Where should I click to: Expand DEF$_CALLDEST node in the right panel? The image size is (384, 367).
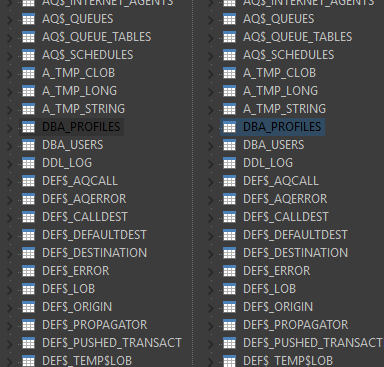(x=211, y=218)
